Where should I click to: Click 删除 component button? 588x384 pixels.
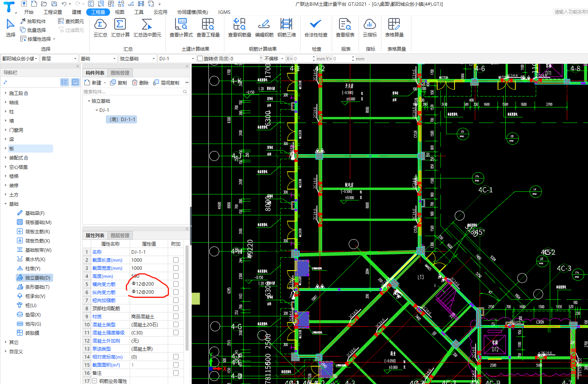140,83
